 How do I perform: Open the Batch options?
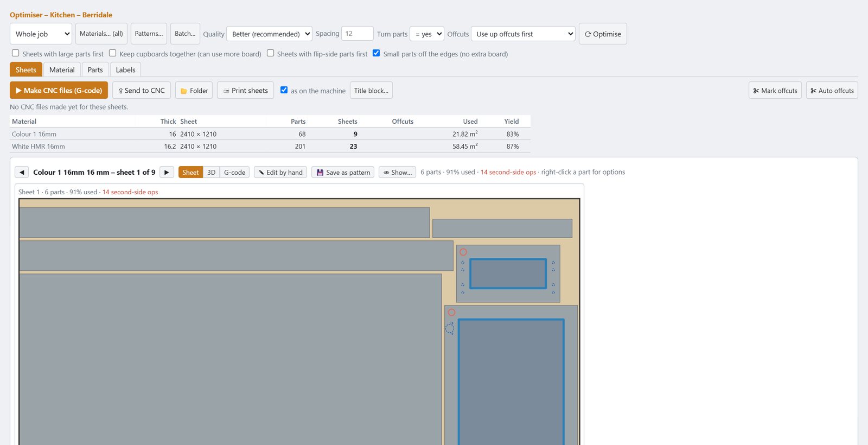pyautogui.click(x=185, y=34)
